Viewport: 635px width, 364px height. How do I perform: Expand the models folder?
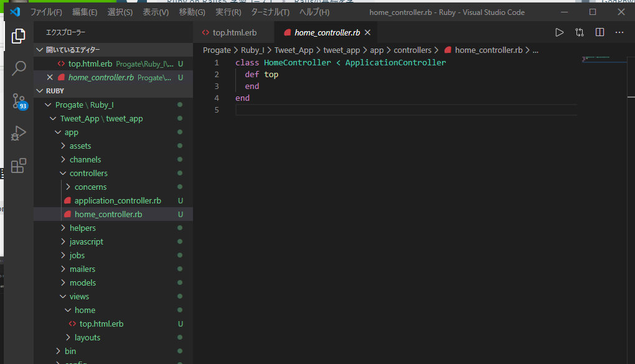click(x=82, y=283)
